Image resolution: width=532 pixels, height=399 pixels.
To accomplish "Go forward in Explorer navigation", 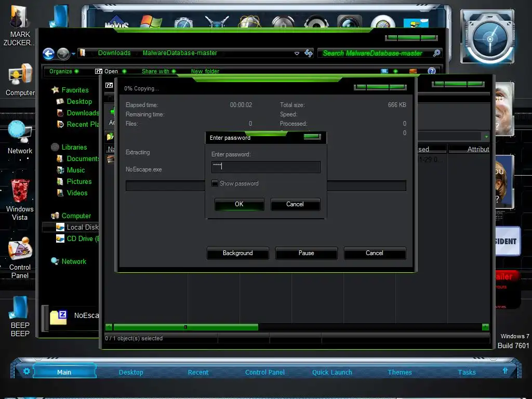I will coord(63,54).
